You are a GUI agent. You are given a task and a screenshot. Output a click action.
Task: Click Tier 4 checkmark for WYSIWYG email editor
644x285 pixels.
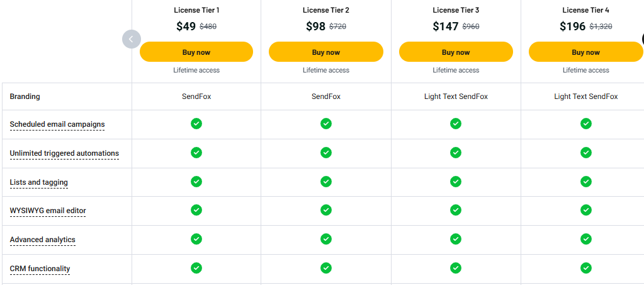pyautogui.click(x=586, y=210)
